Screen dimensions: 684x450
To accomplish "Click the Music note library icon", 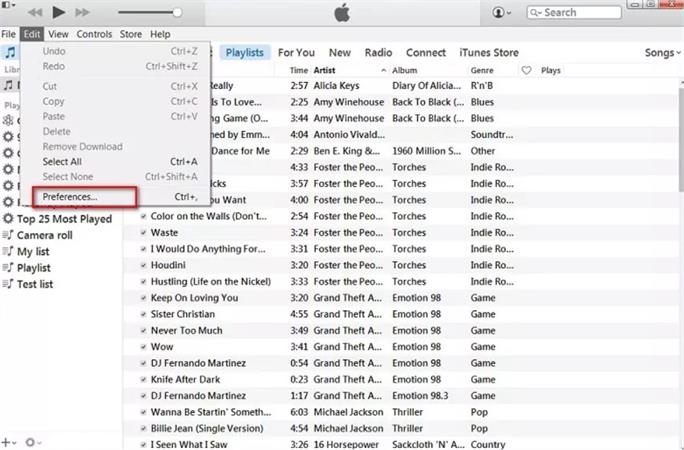I will pyautogui.click(x=10, y=52).
